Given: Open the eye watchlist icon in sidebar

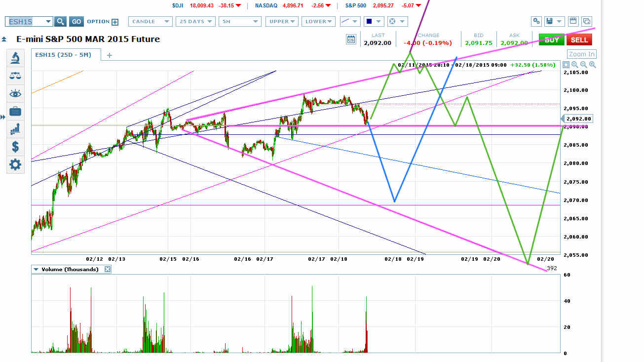Looking at the screenshot, I should (15, 94).
